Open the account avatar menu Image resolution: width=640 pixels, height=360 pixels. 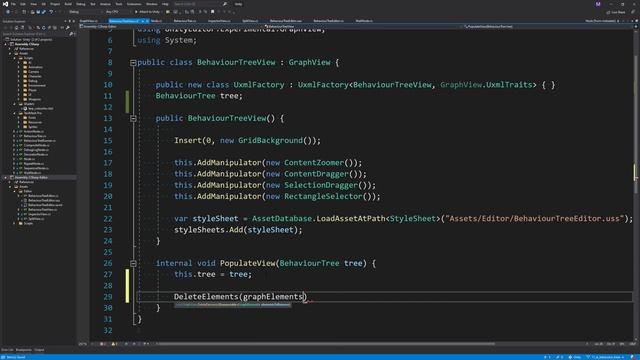[x=598, y=4]
